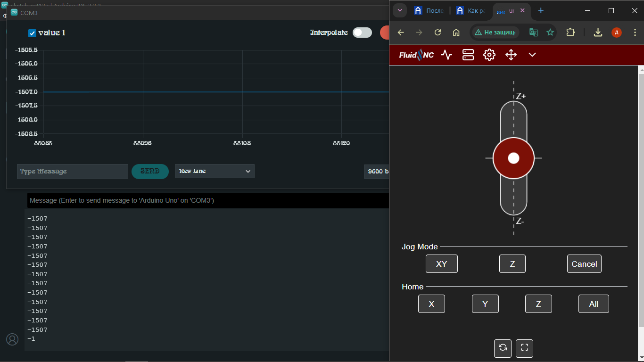Open FluidNC settings gear icon
The image size is (644, 362).
[489, 55]
